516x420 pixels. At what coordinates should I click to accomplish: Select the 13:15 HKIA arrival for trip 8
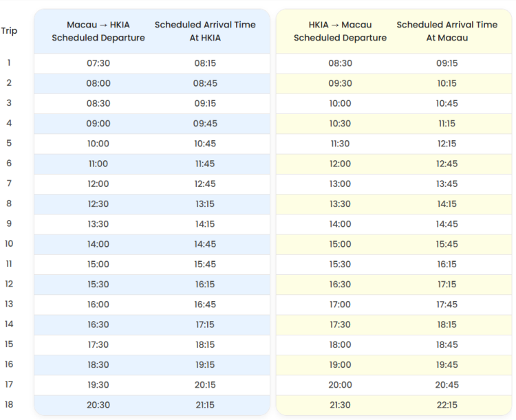[x=205, y=203]
